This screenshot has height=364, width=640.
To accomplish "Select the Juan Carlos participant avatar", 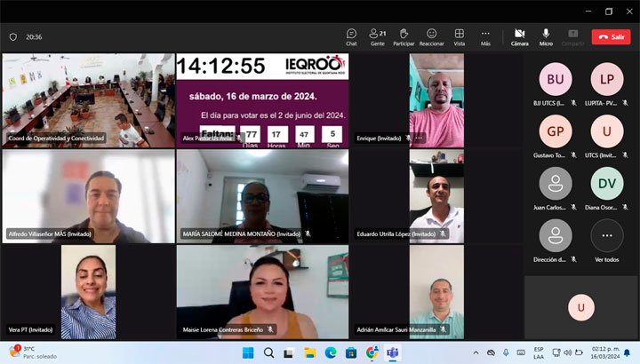I will point(555,184).
